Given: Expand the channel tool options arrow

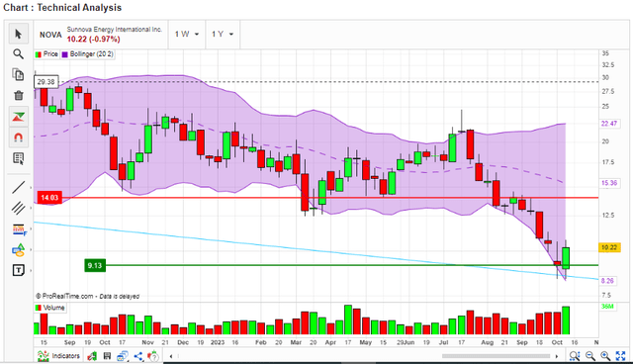Looking at the screenshot, I should click(31, 209).
